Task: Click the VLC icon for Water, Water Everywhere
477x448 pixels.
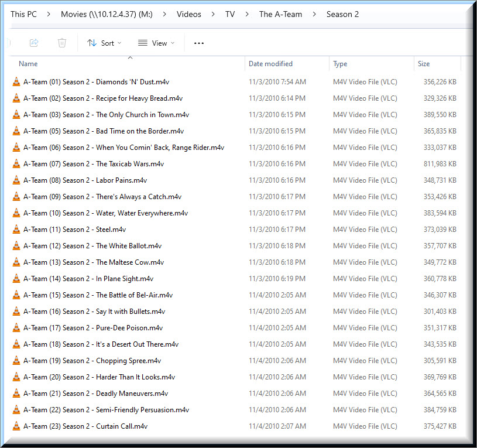Action: tap(16, 213)
